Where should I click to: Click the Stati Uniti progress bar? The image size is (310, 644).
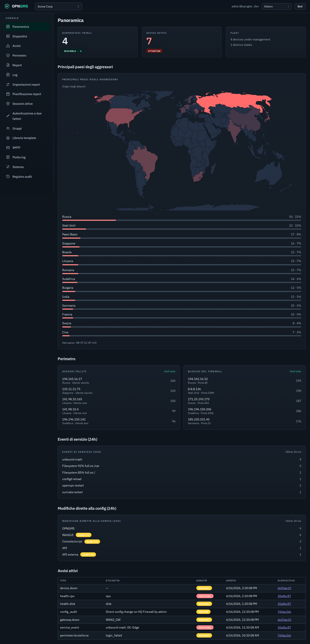pyautogui.click(x=182, y=229)
